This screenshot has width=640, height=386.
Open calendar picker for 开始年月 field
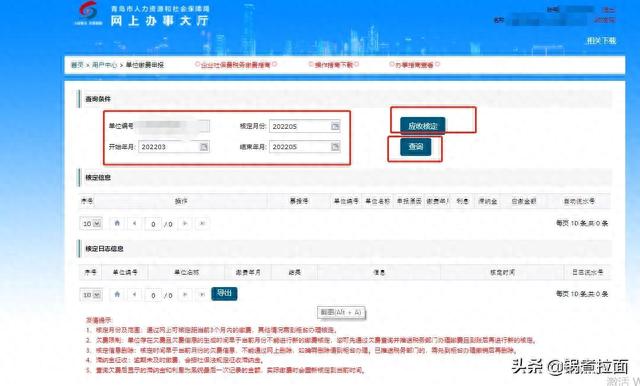(x=204, y=147)
